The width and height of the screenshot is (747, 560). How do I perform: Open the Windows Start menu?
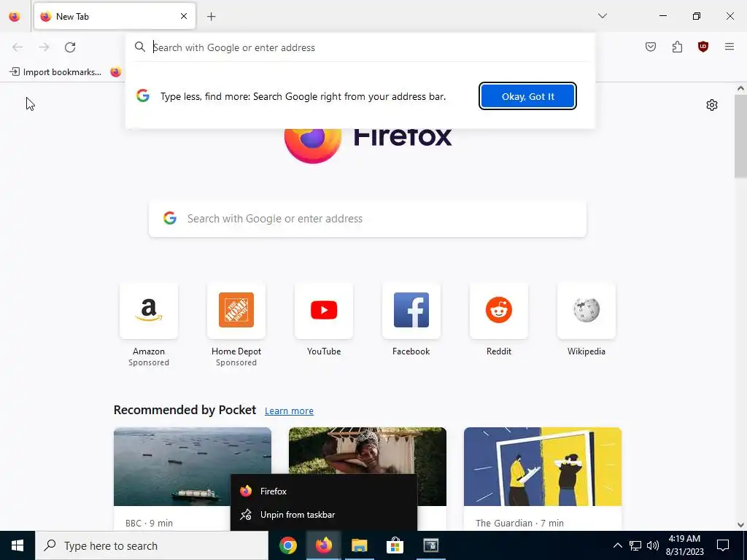18,545
